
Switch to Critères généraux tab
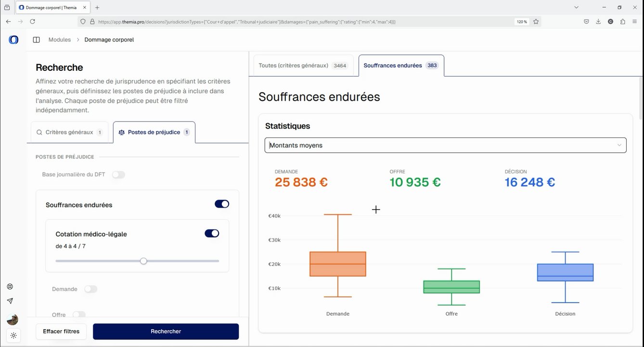tap(69, 133)
